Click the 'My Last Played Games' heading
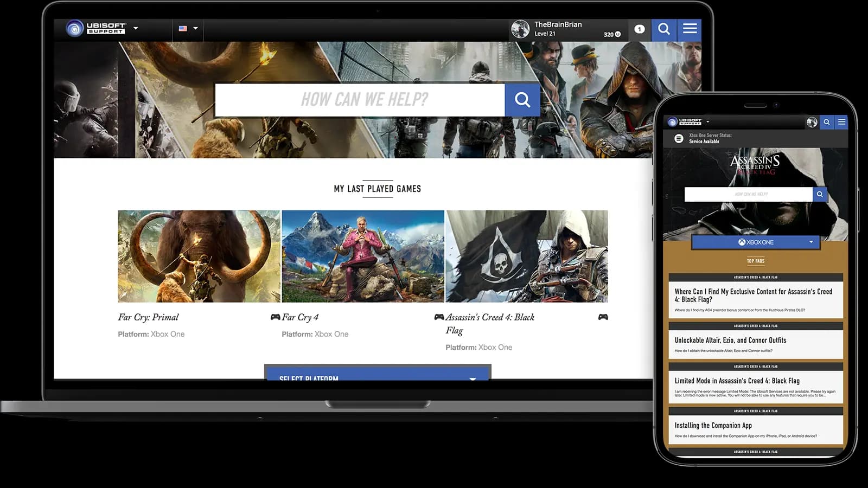Screen dimensions: 868x488 pos(378,189)
